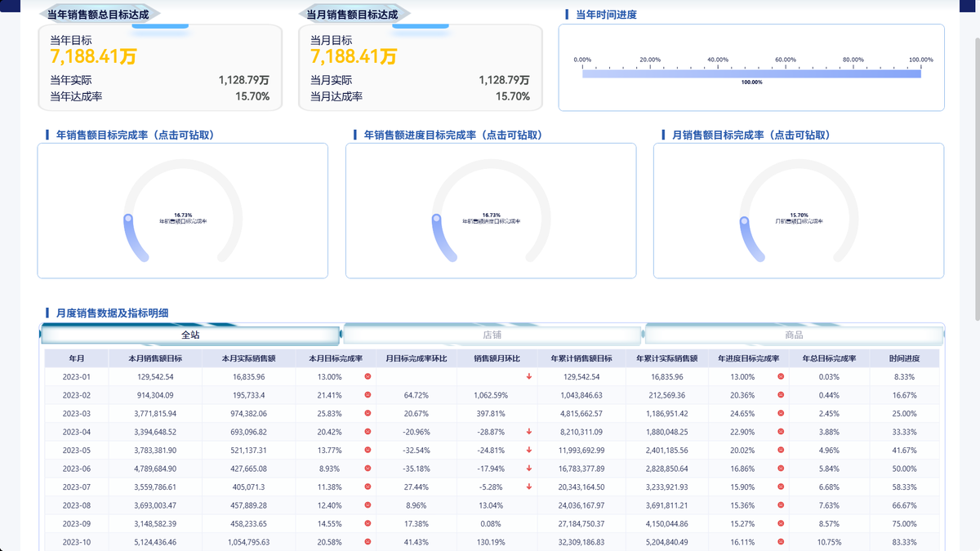Click the 974,382.06 cell
980x551 pixels.
pos(248,413)
